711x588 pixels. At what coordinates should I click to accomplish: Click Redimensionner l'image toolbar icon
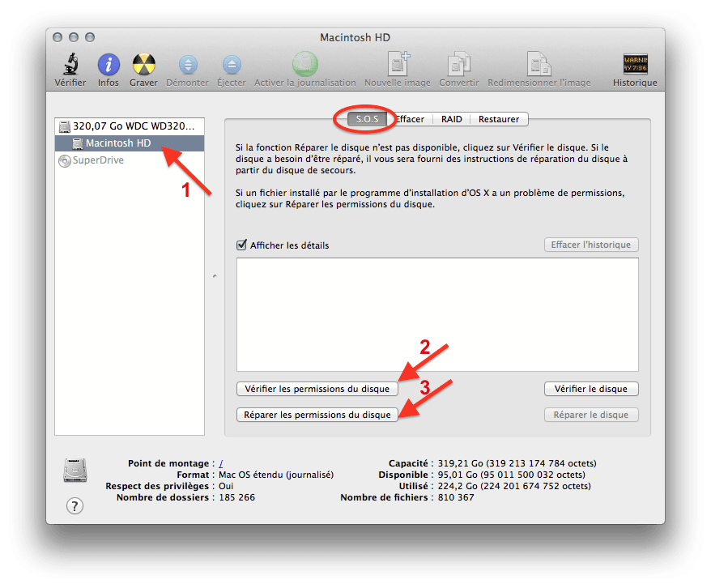point(539,64)
